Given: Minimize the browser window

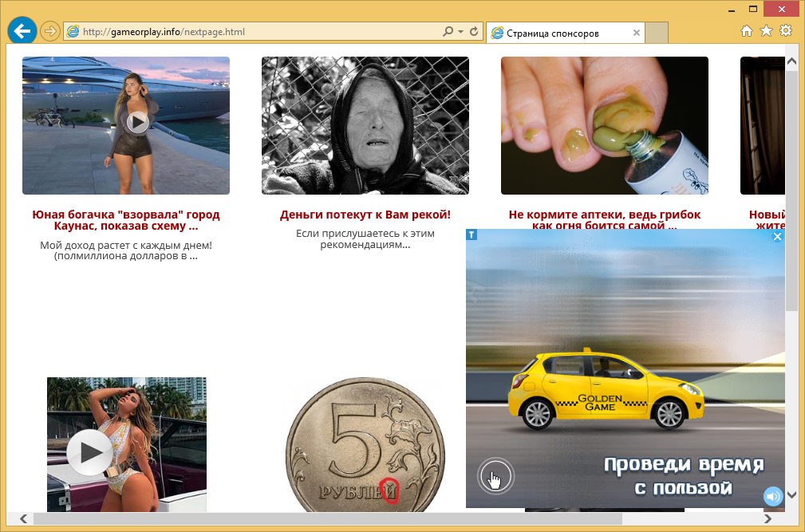Looking at the screenshot, I should click(731, 10).
